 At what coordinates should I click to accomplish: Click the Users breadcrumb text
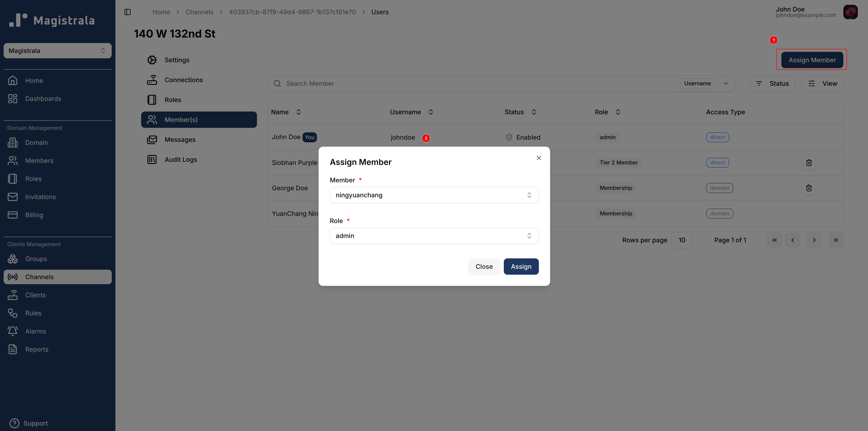click(x=380, y=12)
